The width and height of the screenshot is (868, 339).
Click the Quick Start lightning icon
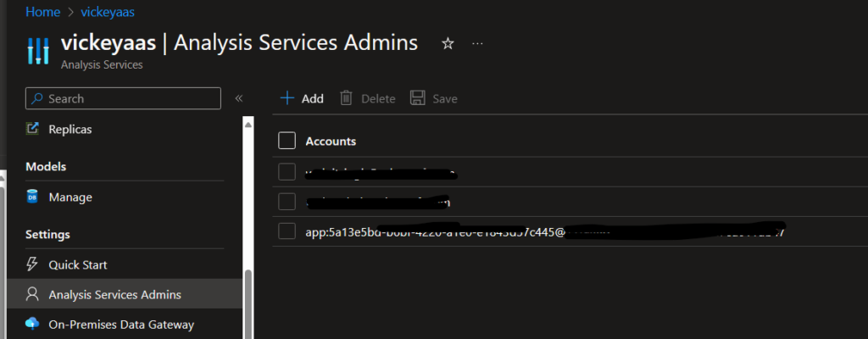click(33, 264)
